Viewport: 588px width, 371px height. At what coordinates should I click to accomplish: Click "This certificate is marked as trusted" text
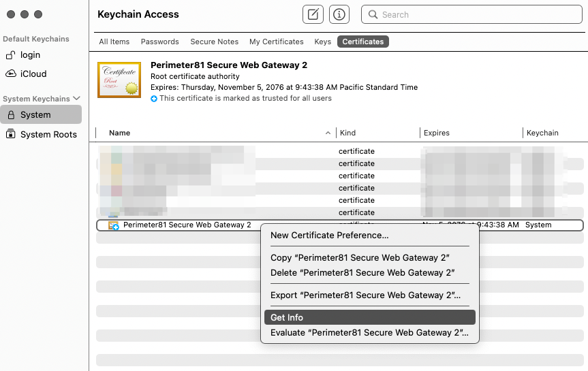pos(245,98)
